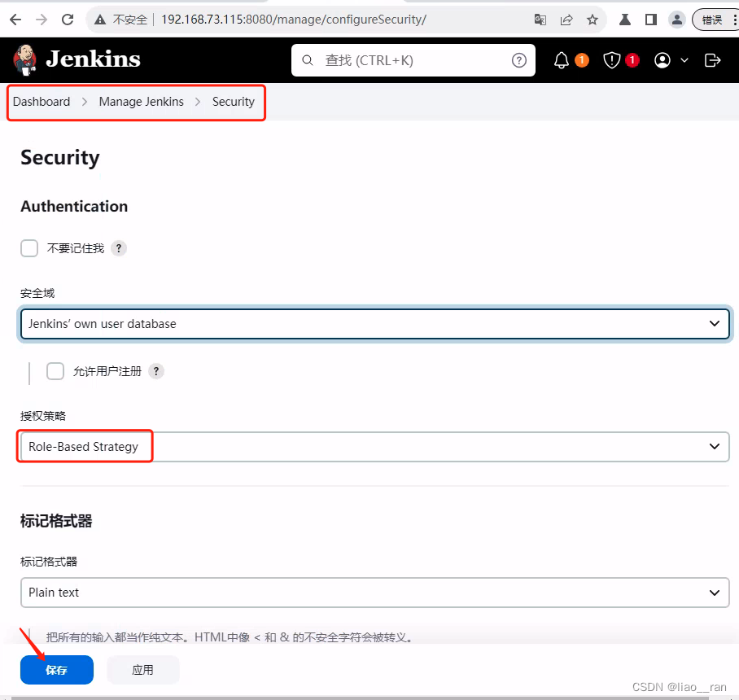The width and height of the screenshot is (739, 700).
Task: Open the translate page icon
Action: pos(540,20)
